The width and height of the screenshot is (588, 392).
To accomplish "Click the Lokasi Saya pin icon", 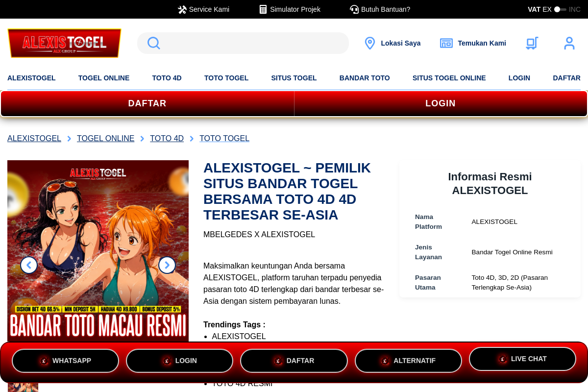I will (x=370, y=43).
